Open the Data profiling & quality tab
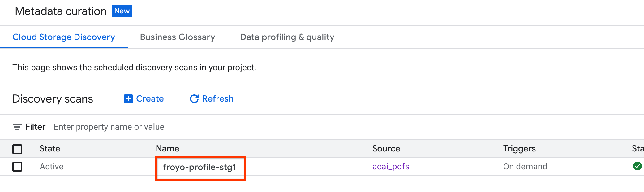Viewport: 644px width, 192px height. pos(287,37)
